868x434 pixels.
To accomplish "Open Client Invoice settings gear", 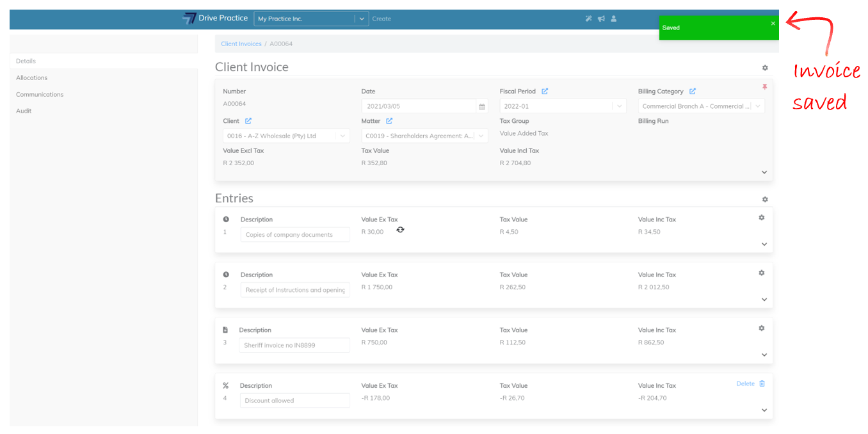I will (764, 68).
